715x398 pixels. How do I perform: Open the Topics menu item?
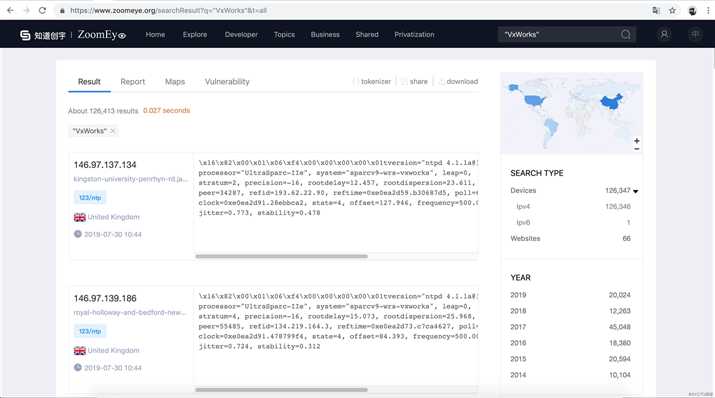click(284, 35)
